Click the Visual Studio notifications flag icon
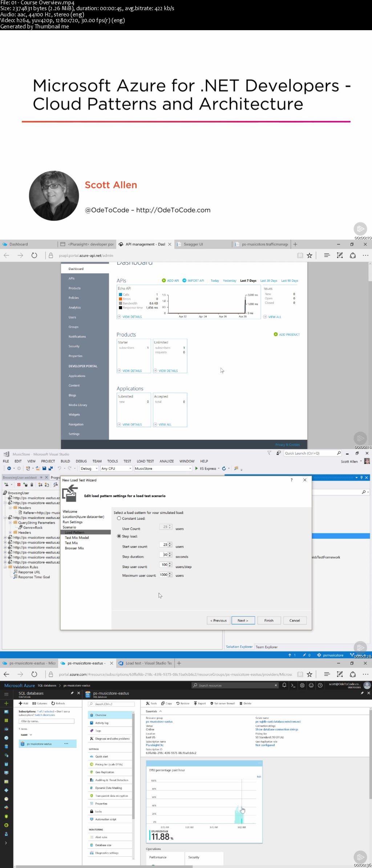The width and height of the screenshot is (372, 868). (269, 453)
